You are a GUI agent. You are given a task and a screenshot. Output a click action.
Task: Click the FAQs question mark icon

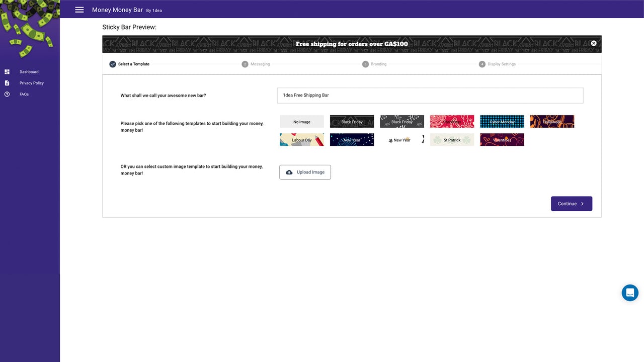[7, 94]
